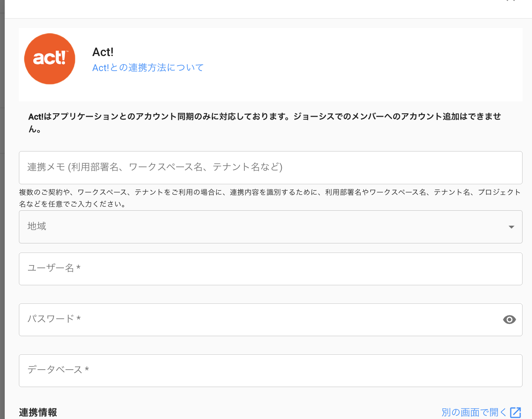Click the 連携情報 section heading

38,412
